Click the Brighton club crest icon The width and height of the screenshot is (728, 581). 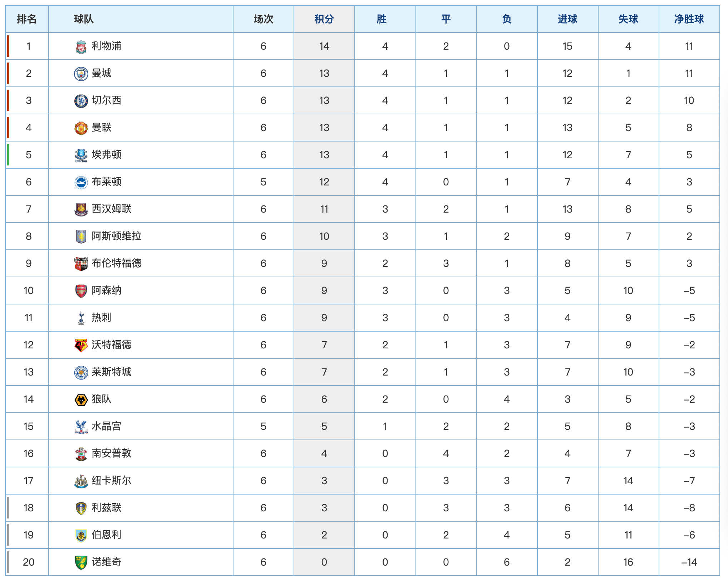[81, 182]
